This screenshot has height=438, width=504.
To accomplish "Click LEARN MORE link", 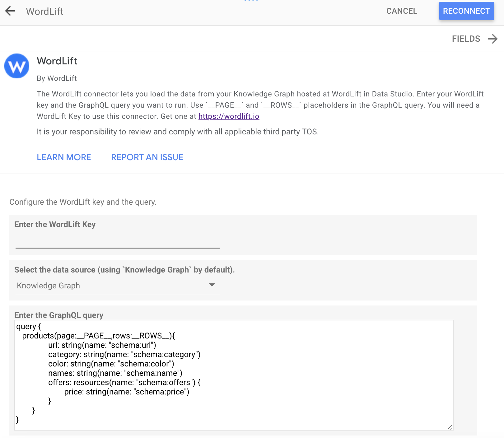I will (x=64, y=157).
